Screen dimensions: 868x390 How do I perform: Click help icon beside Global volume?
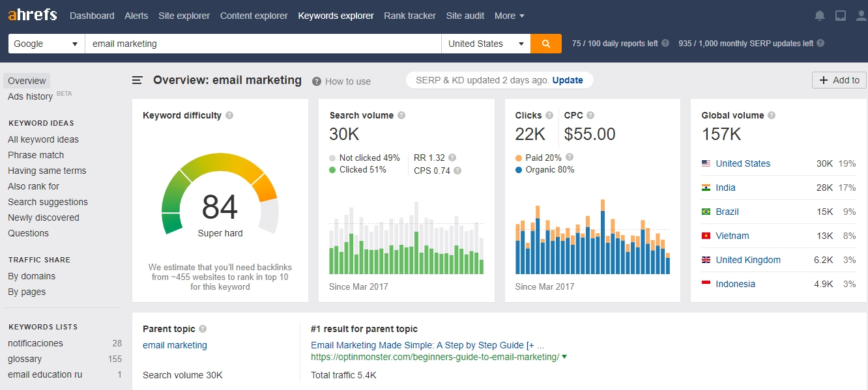(772, 115)
